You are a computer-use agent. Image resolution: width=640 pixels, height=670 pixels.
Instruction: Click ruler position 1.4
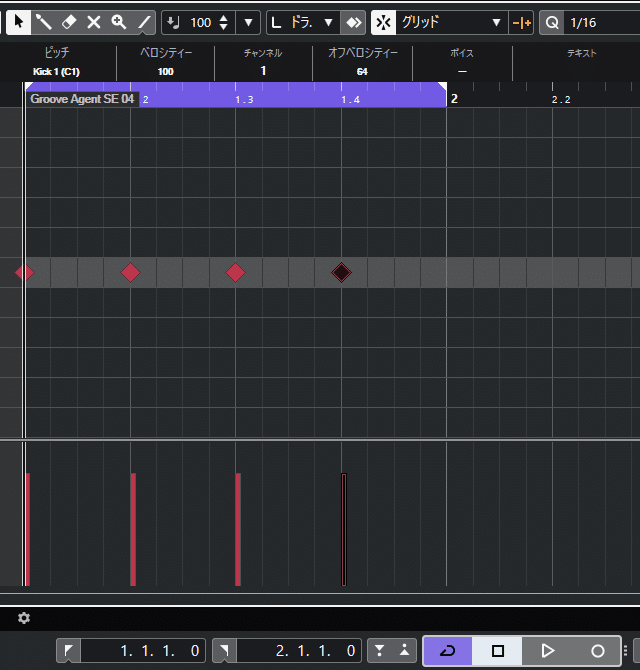tap(350, 100)
